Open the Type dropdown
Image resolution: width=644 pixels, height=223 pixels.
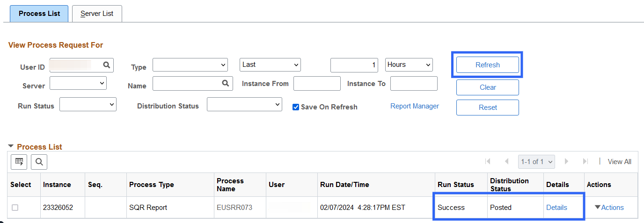(190, 65)
